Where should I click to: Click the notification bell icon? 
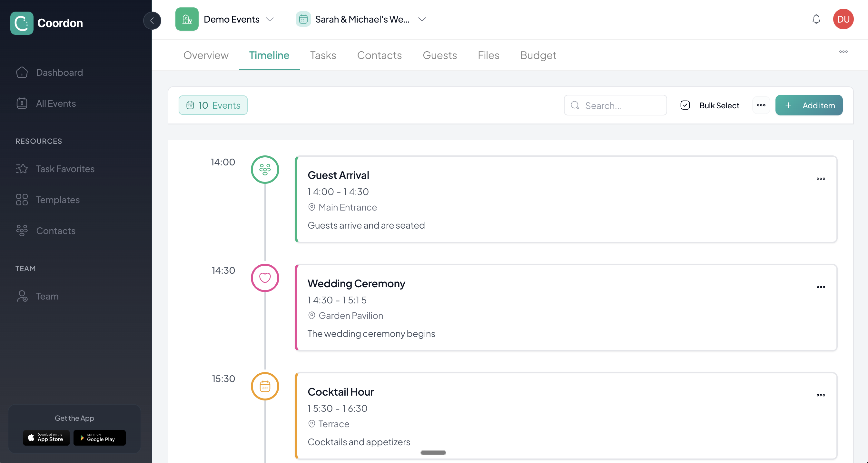click(x=816, y=19)
